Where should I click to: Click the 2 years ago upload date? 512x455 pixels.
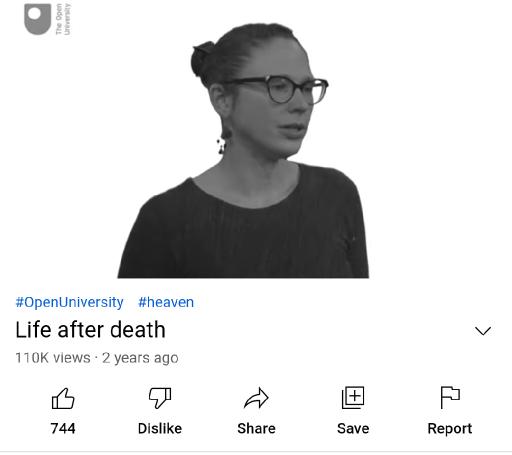click(x=140, y=358)
